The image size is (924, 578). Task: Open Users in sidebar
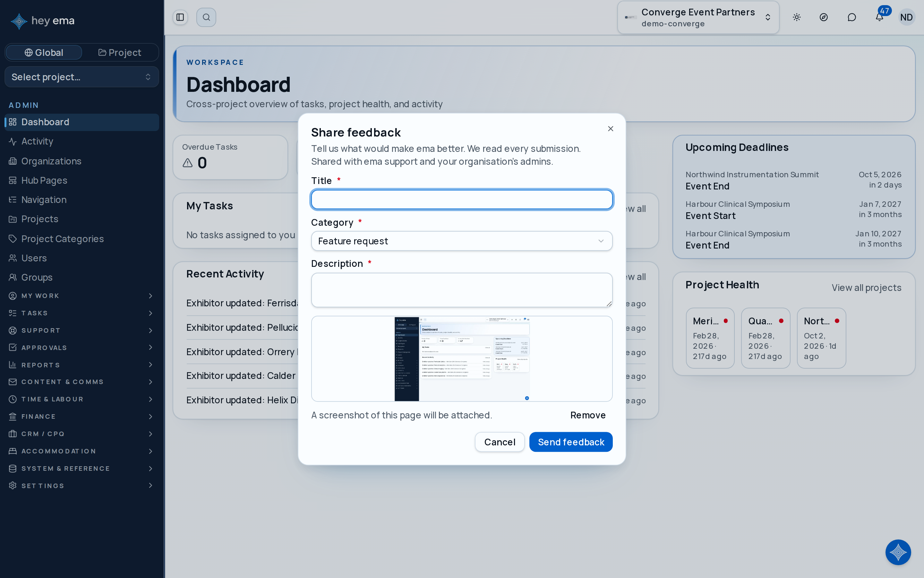[81, 258]
